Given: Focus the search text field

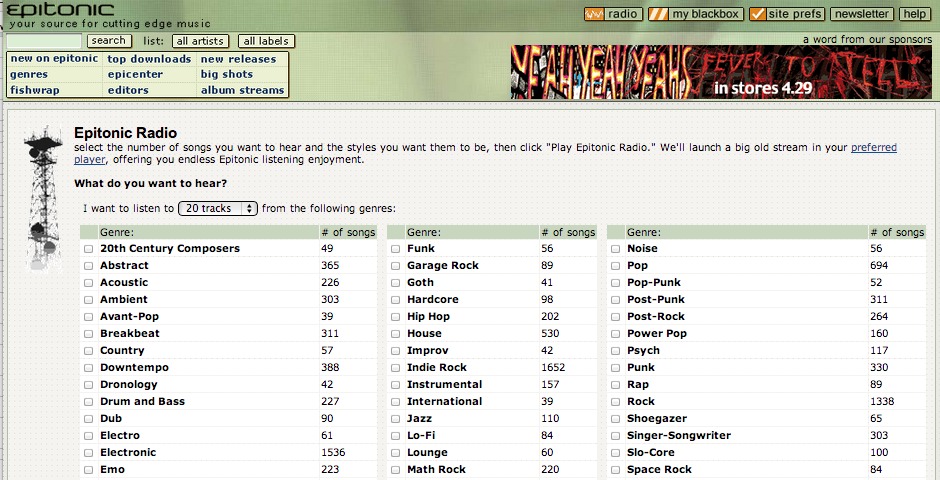Looking at the screenshot, I should [44, 41].
